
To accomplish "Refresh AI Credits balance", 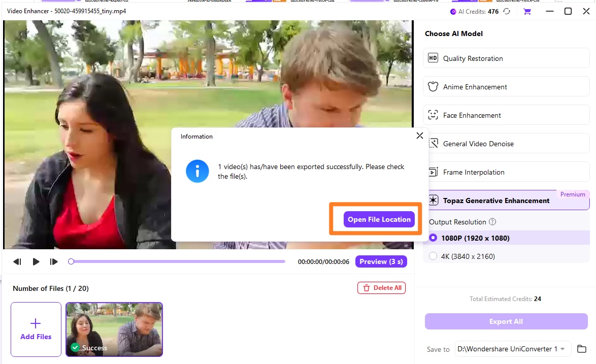I will (x=507, y=11).
